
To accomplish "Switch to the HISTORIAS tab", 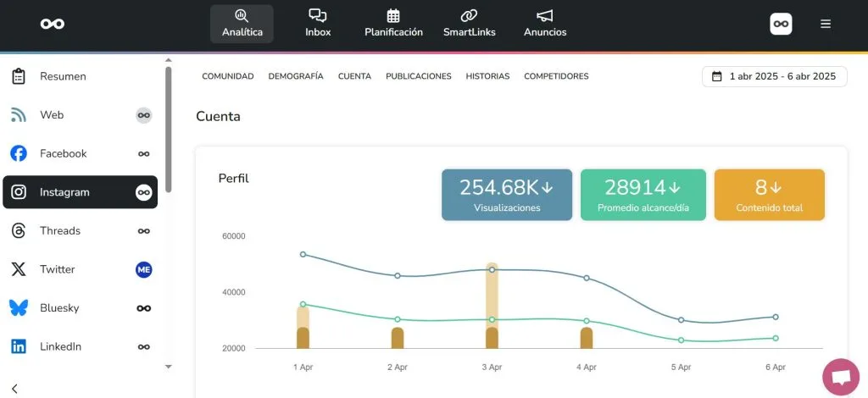I will (x=487, y=76).
